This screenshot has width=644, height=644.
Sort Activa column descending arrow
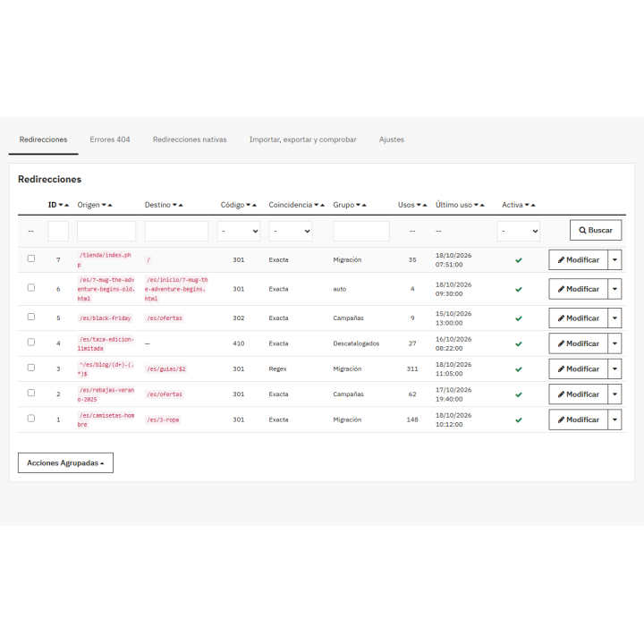(x=527, y=205)
